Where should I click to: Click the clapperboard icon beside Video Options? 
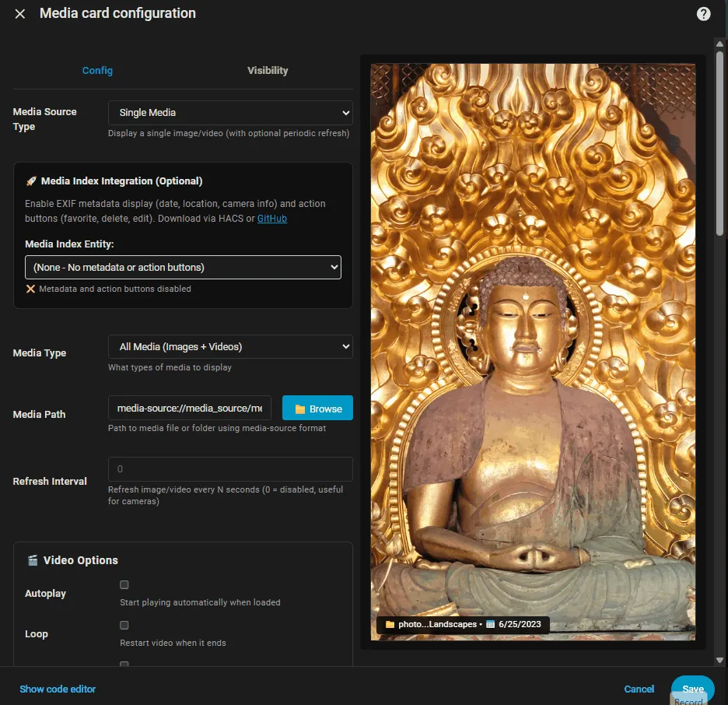click(33, 560)
